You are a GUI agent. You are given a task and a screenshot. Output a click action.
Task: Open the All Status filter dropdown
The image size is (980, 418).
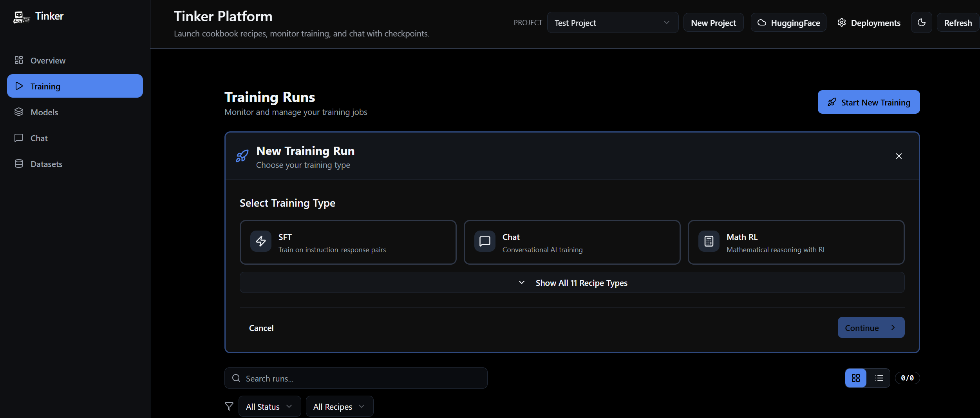pos(269,406)
